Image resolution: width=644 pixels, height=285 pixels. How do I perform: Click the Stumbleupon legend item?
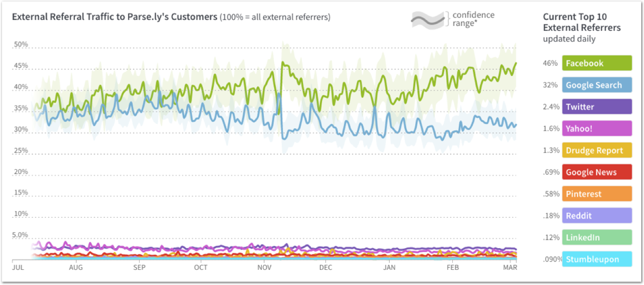pyautogui.click(x=597, y=260)
